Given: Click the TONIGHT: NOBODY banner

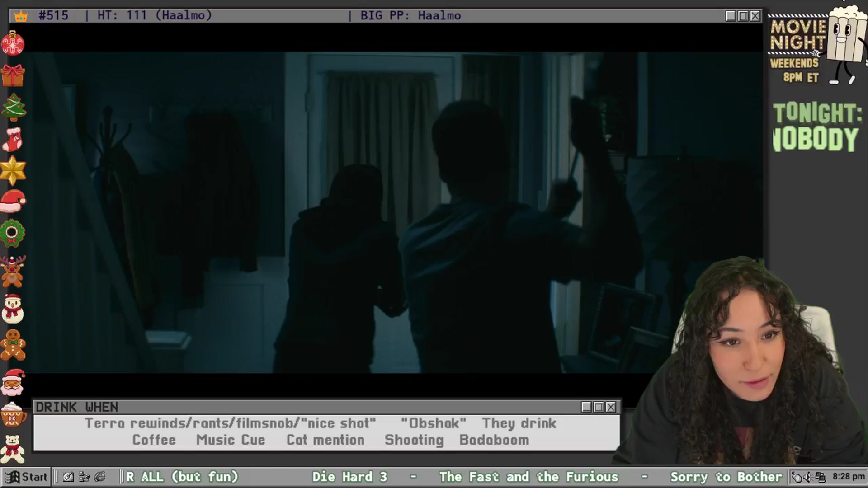Looking at the screenshot, I should [816, 127].
